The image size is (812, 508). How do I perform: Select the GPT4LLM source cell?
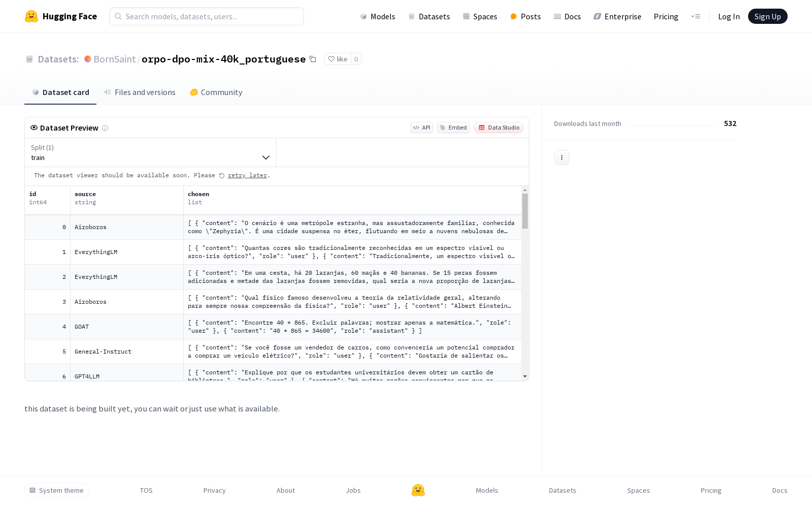pos(127,372)
